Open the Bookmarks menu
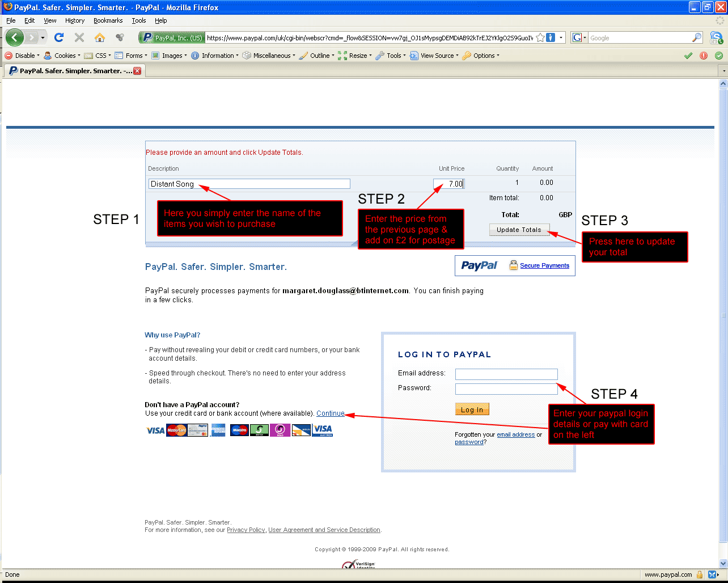This screenshot has height=583, width=728. click(108, 20)
